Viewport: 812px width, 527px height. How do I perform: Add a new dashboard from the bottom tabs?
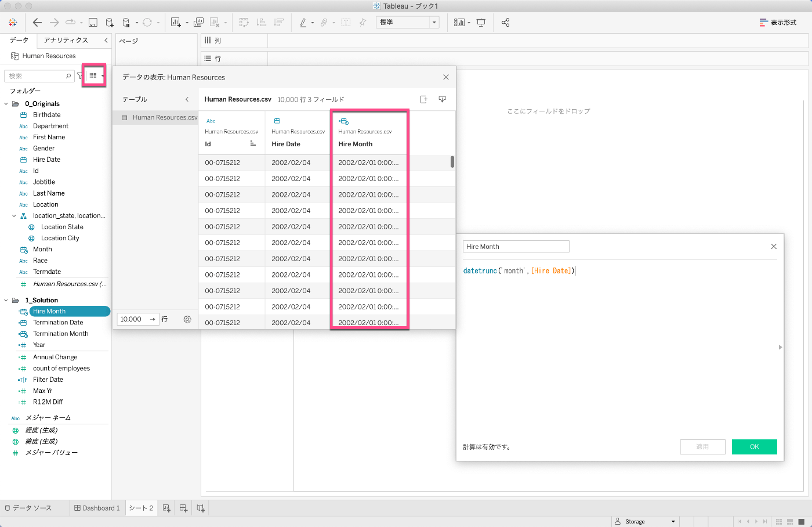[x=183, y=508]
